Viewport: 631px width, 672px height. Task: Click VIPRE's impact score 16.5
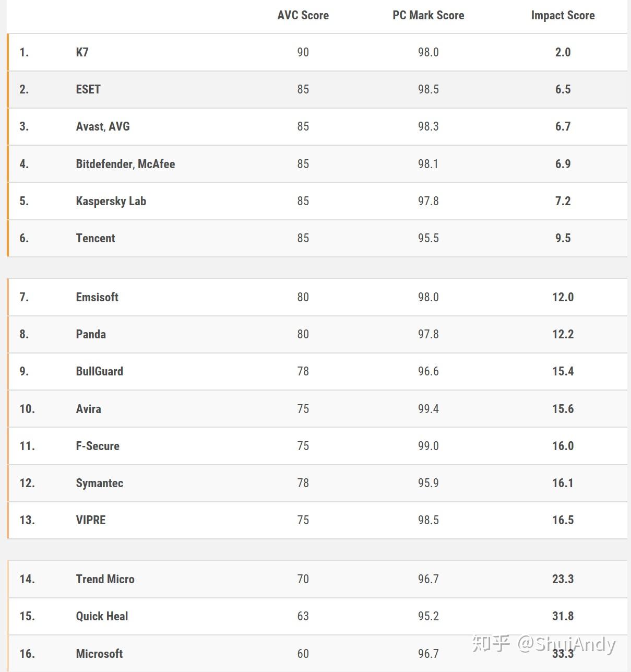point(563,520)
